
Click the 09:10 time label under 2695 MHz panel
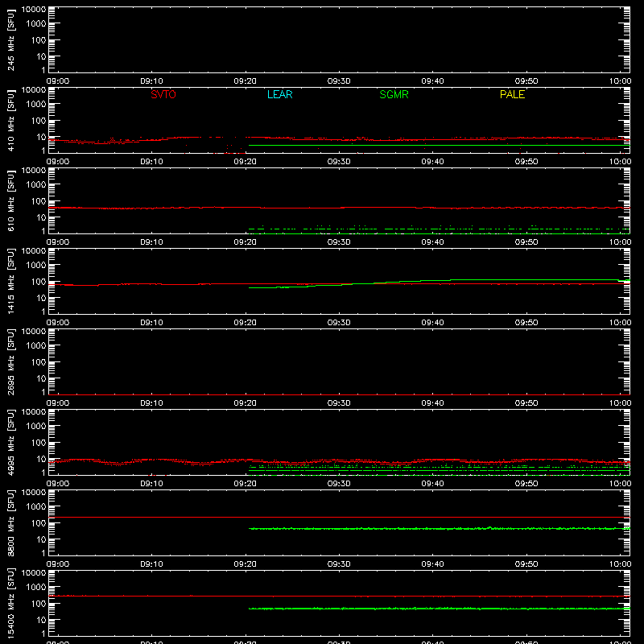pos(151,403)
